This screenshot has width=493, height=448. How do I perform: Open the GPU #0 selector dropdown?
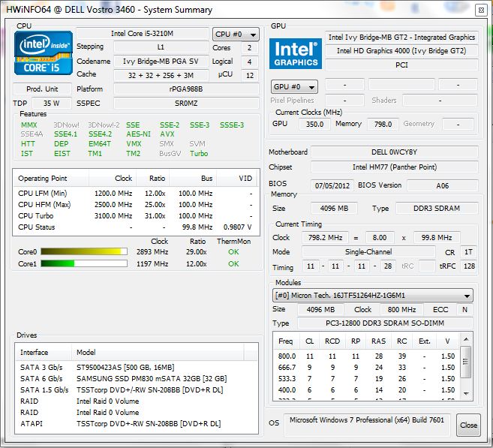tap(294, 87)
